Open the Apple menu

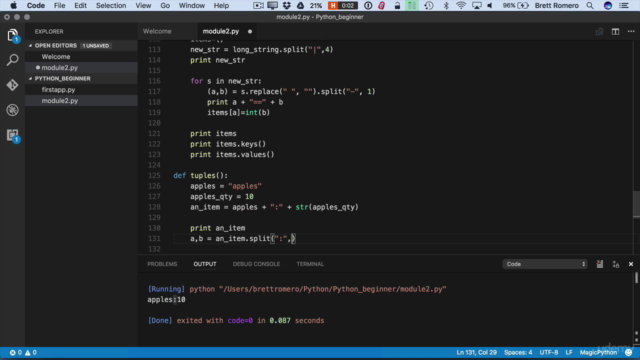pyautogui.click(x=13, y=5)
